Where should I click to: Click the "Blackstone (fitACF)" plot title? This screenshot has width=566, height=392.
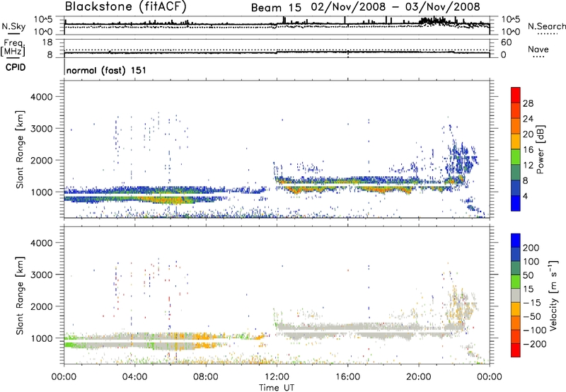(126, 6)
